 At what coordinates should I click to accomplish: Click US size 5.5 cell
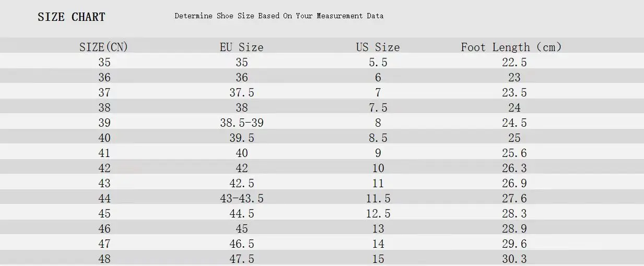coord(378,62)
